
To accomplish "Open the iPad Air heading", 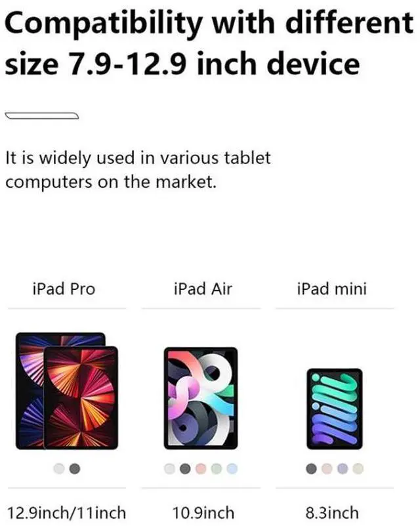I will pyautogui.click(x=203, y=289).
